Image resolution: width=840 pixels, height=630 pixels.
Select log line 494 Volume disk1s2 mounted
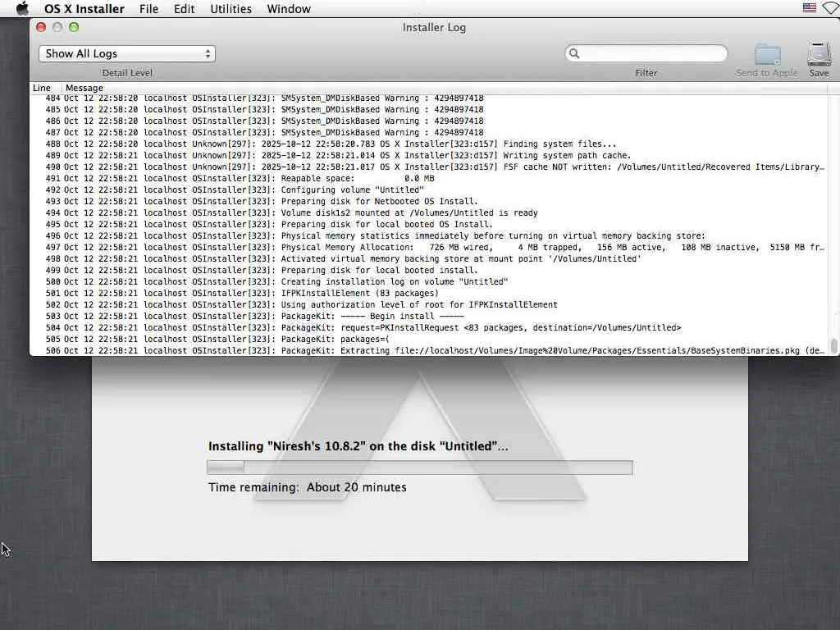428,213
